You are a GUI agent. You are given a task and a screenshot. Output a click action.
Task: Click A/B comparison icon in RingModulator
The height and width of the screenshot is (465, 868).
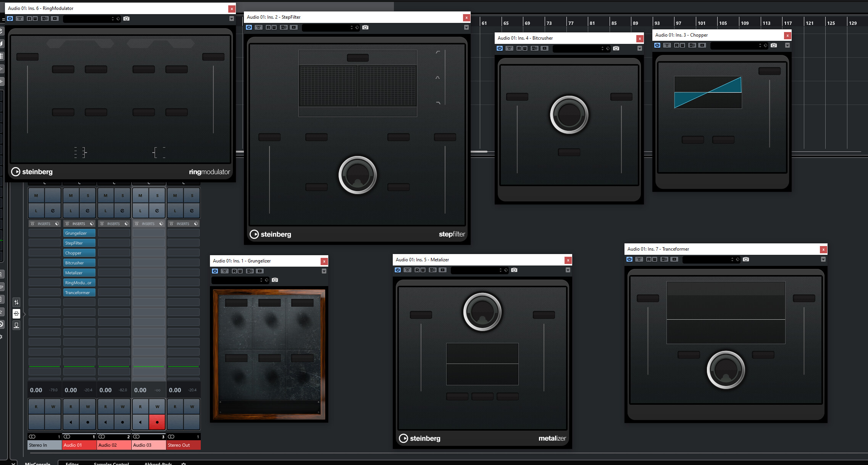pos(45,19)
